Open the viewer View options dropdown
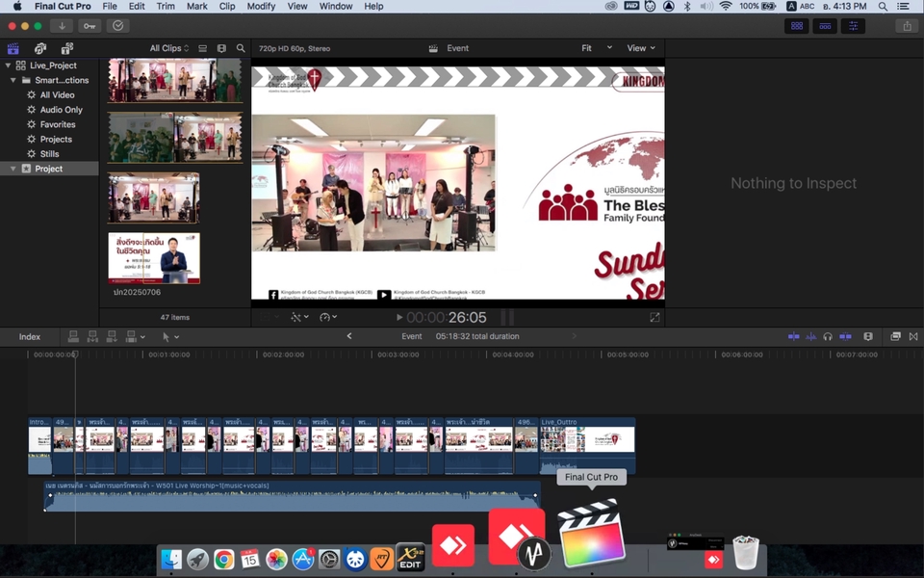This screenshot has width=924, height=578. pyautogui.click(x=640, y=48)
